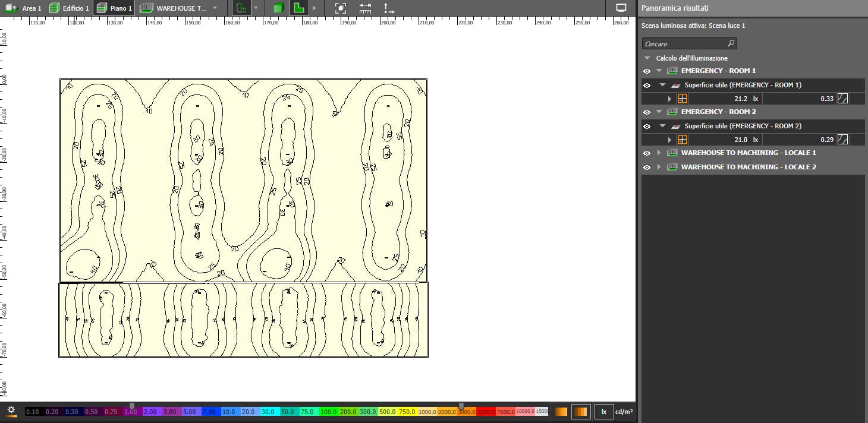
Task: Select WAREHOUSE TO MACHINING - LOCALE 2 item
Action: (x=749, y=167)
